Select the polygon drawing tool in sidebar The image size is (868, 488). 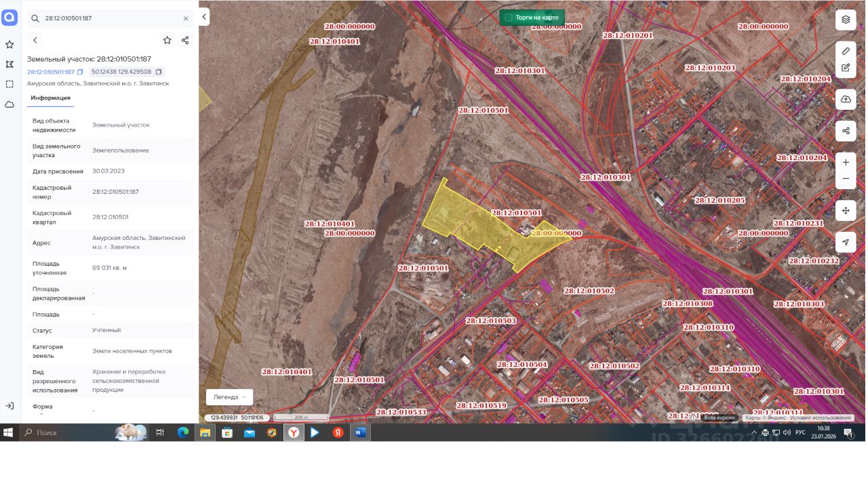[x=9, y=64]
